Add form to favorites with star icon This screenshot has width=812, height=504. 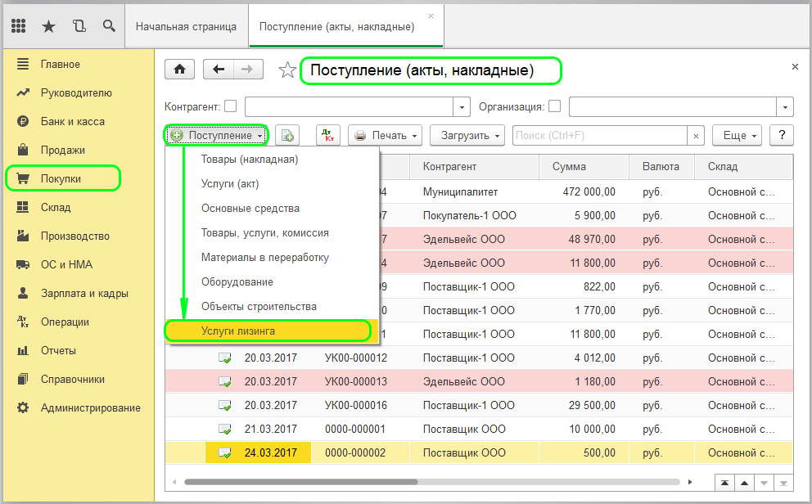[x=286, y=71]
